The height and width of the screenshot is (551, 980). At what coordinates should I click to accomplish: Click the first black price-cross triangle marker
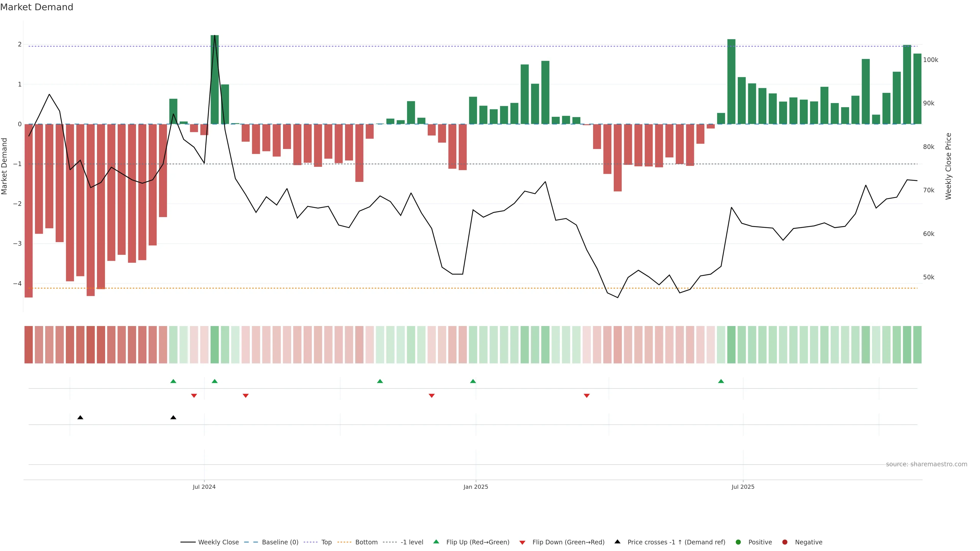click(80, 418)
